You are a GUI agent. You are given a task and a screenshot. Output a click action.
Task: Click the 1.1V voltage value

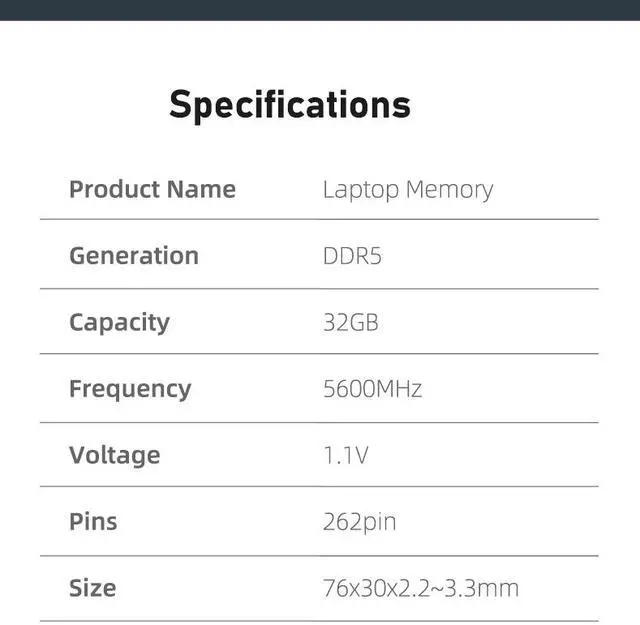point(346,455)
